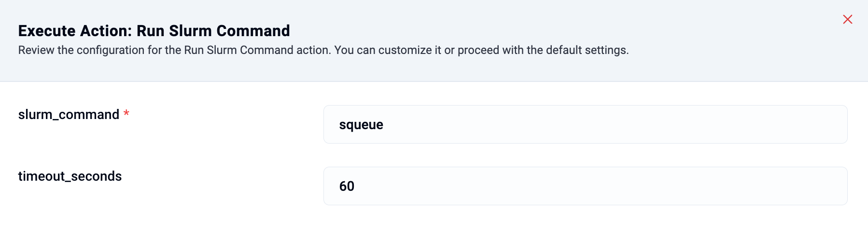868x239 pixels.
Task: Close the Execute Action dialog
Action: click(847, 19)
